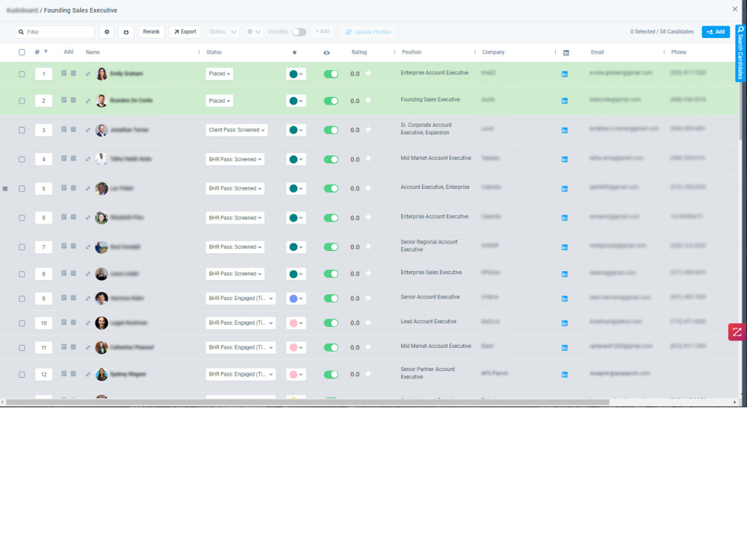Click the horizontal scrollbar at bottom
The height and width of the screenshot is (560, 747).
click(x=308, y=402)
